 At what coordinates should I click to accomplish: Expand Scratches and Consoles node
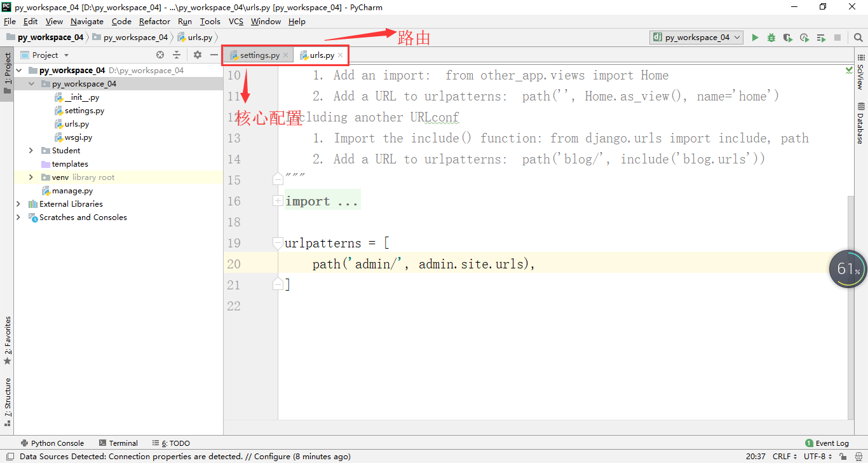tap(18, 218)
